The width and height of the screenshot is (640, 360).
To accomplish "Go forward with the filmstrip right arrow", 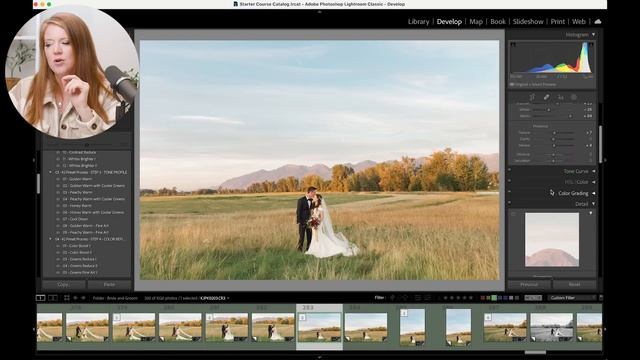I will 83,298.
